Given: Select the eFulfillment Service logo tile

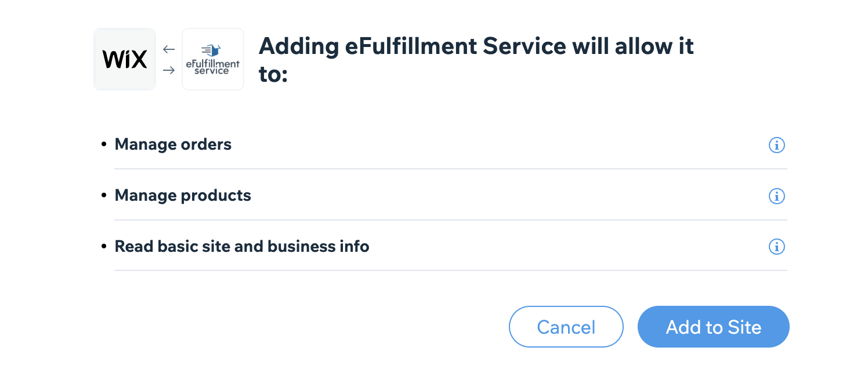Looking at the screenshot, I should [213, 59].
